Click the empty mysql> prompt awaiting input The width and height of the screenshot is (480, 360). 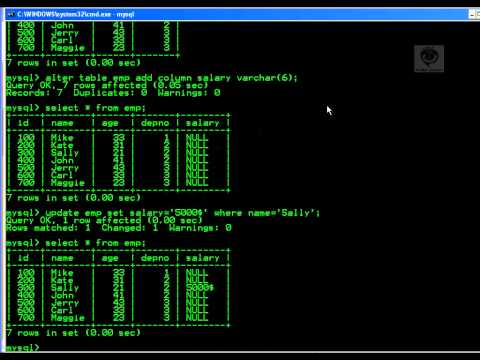23,348
